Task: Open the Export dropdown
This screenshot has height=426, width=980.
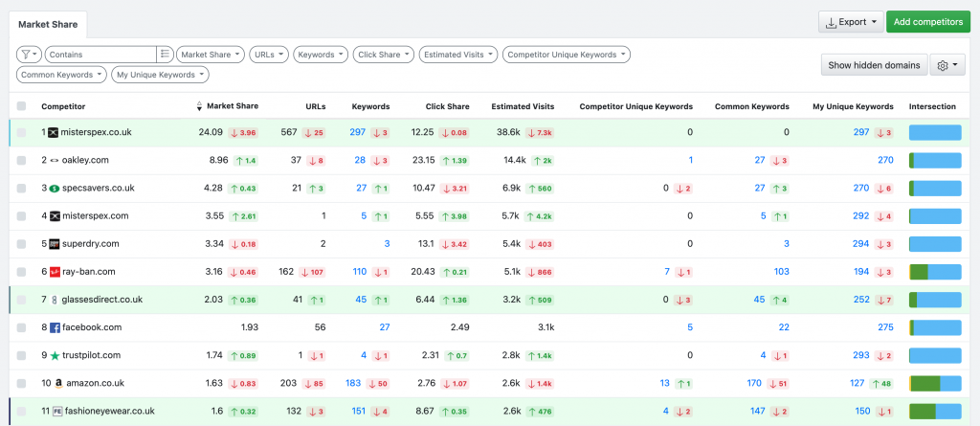Action: [x=851, y=22]
